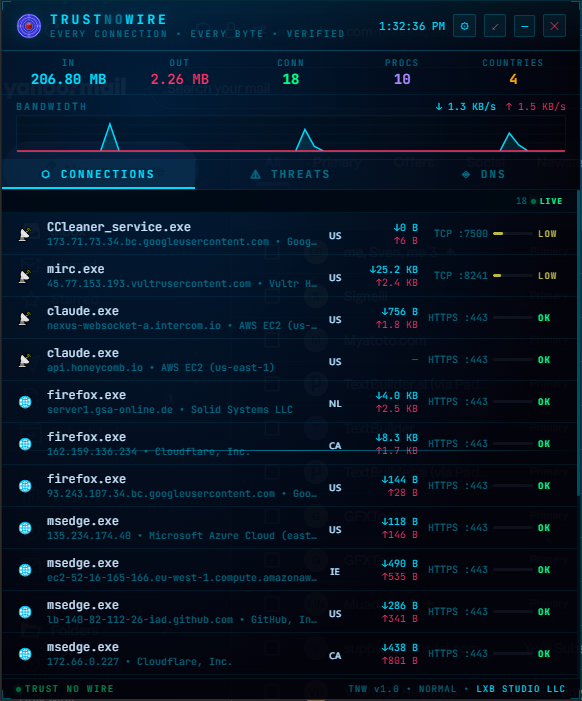
Task: Click the DNS diamond icon
Action: point(466,174)
